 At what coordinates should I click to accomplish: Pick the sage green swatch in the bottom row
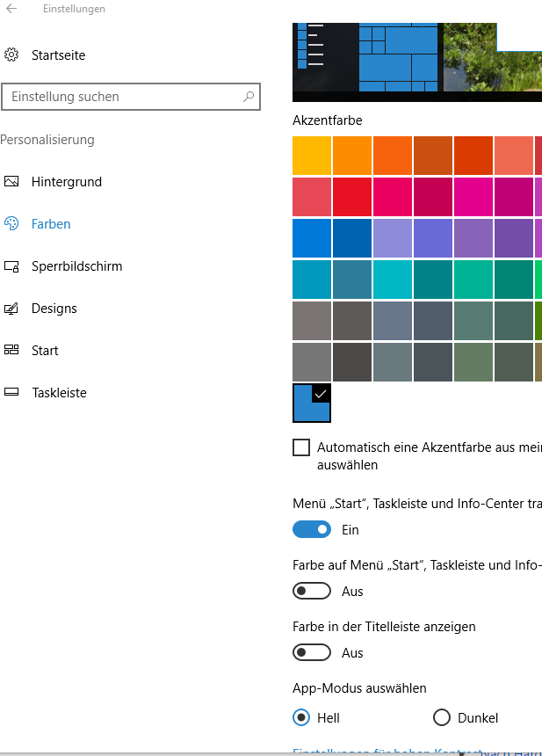pyautogui.click(x=473, y=362)
